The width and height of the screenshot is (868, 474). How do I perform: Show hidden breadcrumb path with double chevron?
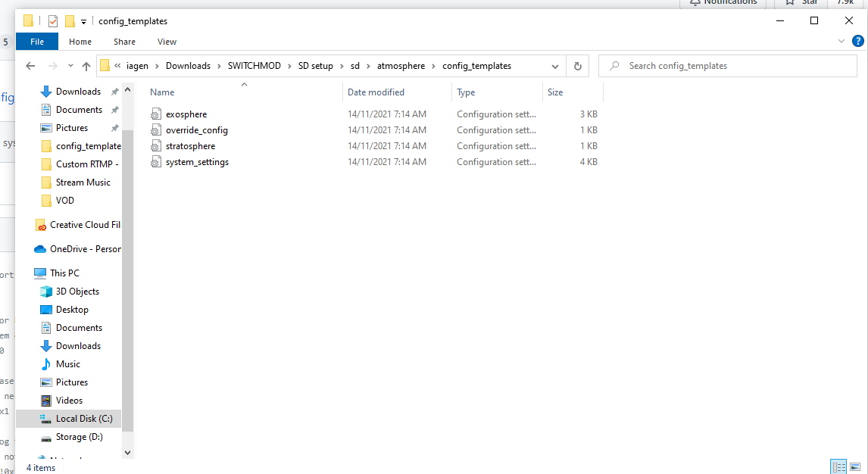coord(117,66)
